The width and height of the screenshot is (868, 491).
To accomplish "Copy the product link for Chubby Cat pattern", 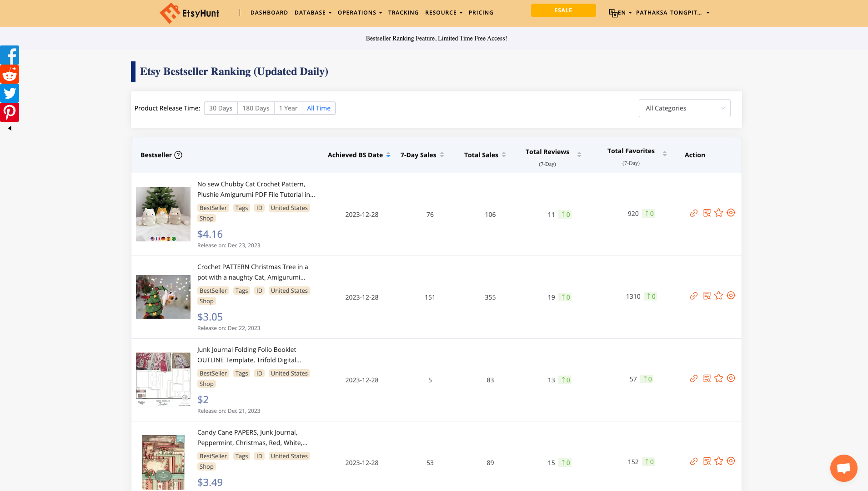I will tap(694, 213).
